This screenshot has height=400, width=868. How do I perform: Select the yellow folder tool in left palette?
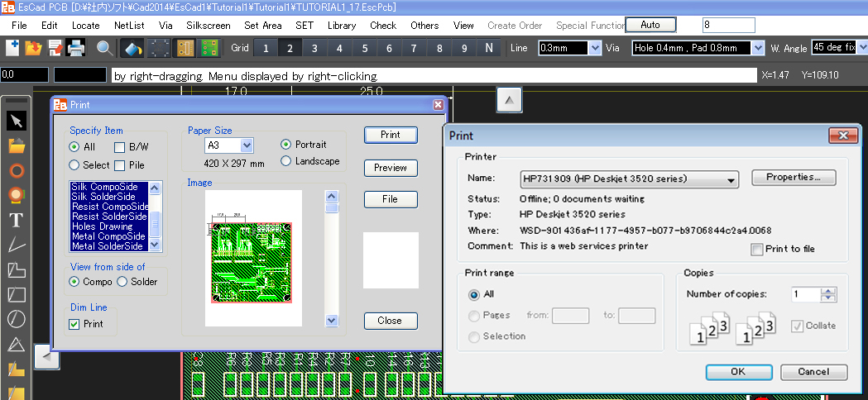(17, 146)
